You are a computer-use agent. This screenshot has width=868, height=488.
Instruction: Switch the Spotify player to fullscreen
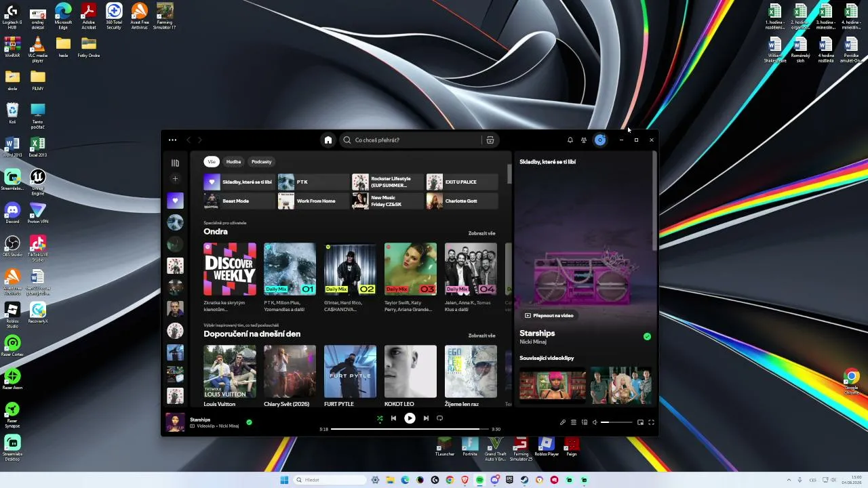pyautogui.click(x=651, y=422)
